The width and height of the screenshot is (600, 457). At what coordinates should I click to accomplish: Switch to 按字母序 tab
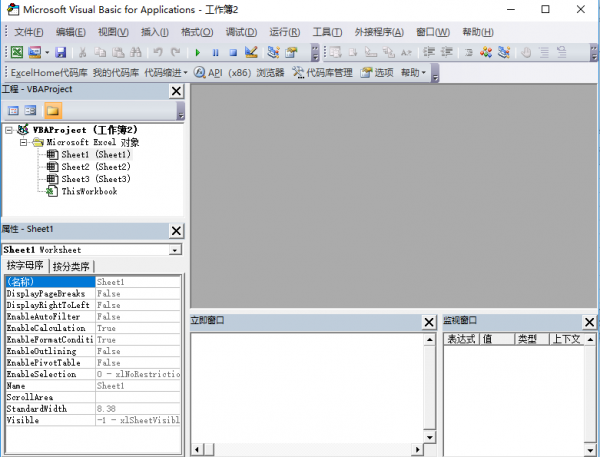25,266
